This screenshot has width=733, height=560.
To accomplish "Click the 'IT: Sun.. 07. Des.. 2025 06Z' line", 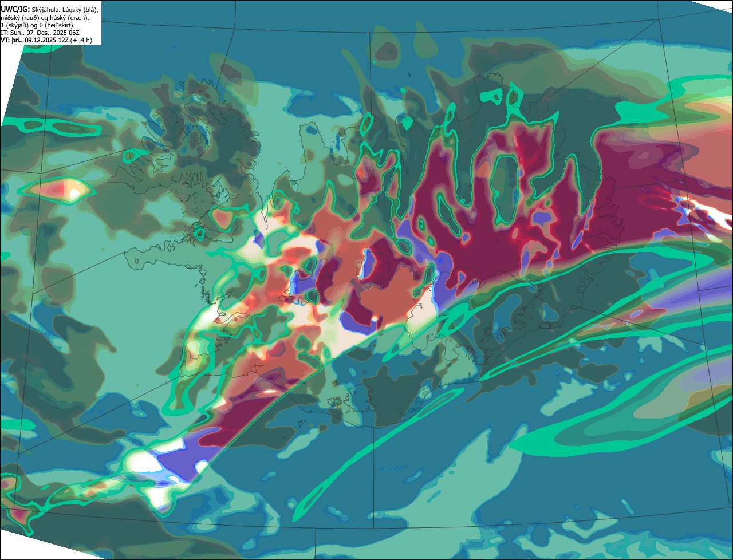I will click(40, 33).
